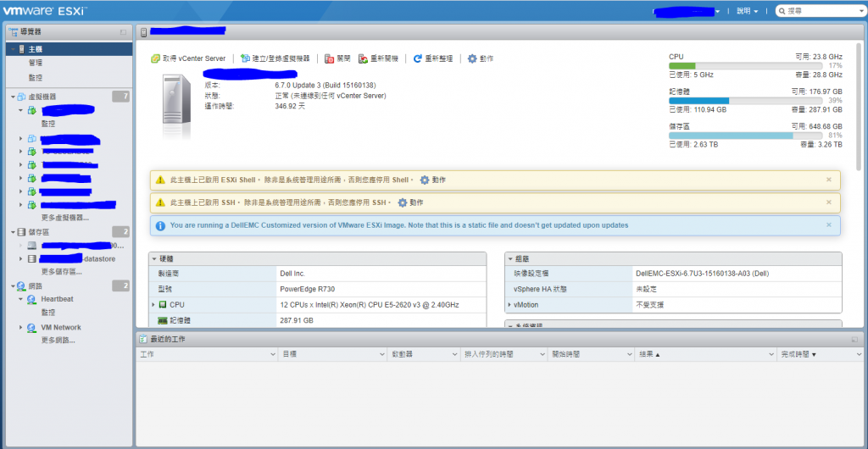Click the warning icon of ESXi Shell alert

(x=160, y=180)
